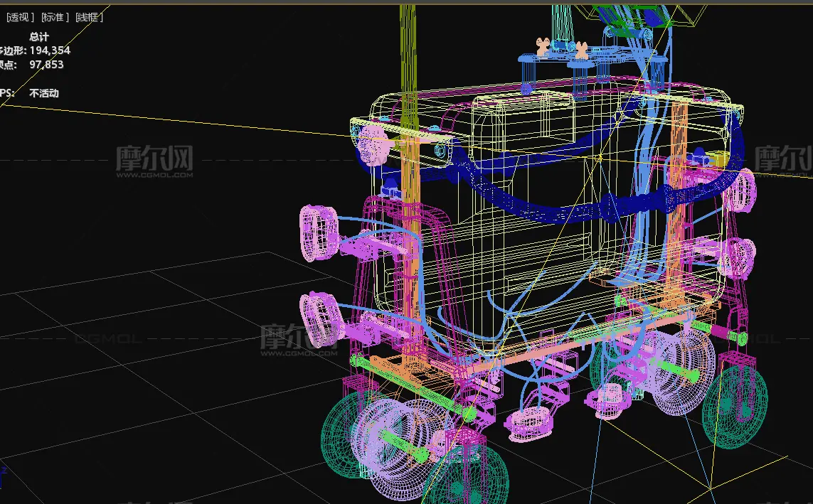This screenshot has height=504, width=813.
Task: Click the polygon count value 194,354
Action: pyautogui.click(x=50, y=50)
